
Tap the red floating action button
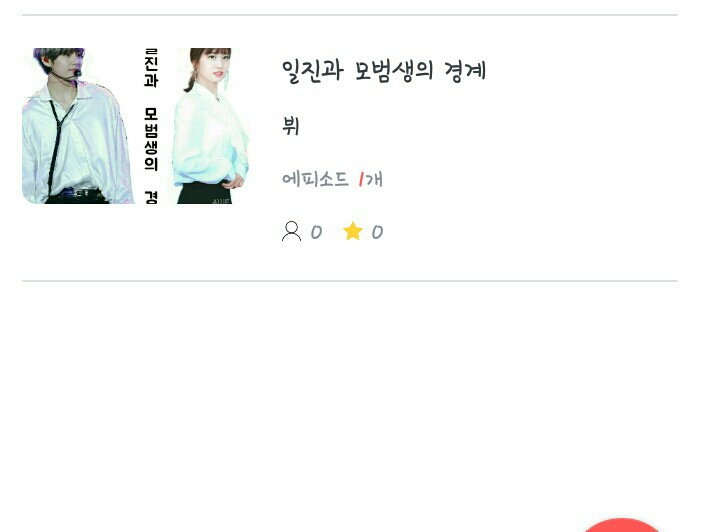[621, 525]
